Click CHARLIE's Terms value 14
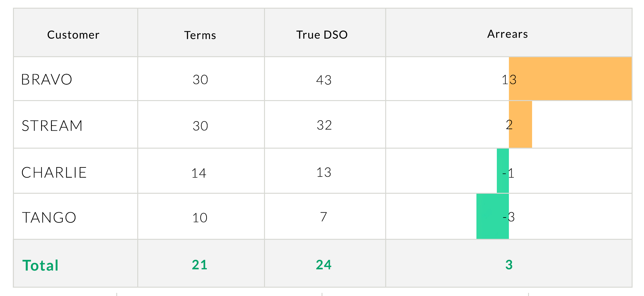This screenshot has width=644, height=296. point(198,173)
